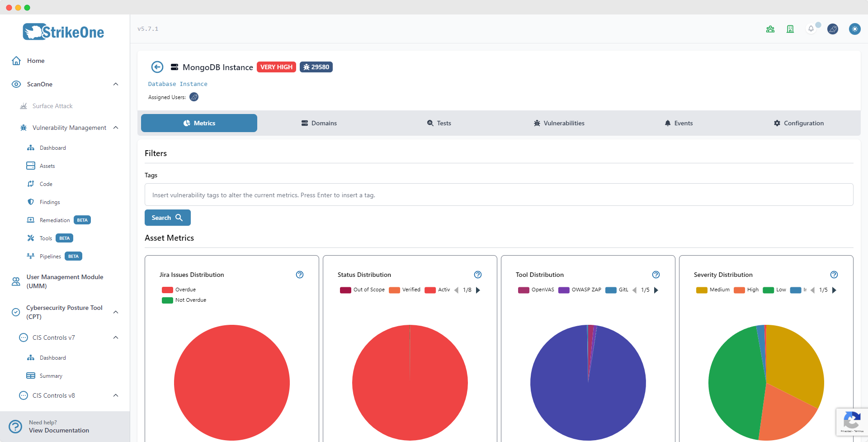Open Severity Distribution help icon
Image resolution: width=868 pixels, height=442 pixels.
tap(834, 275)
